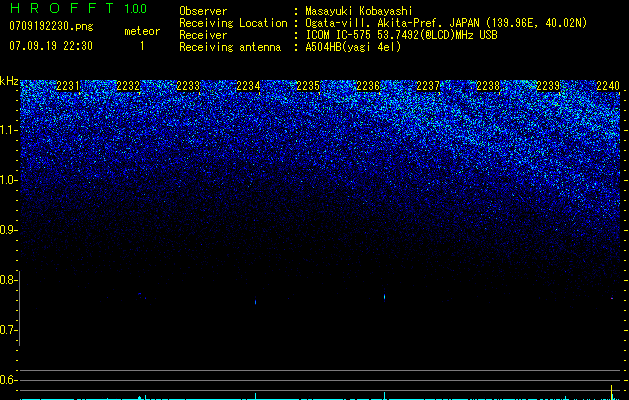Click the 2237 time marker

tap(428, 86)
